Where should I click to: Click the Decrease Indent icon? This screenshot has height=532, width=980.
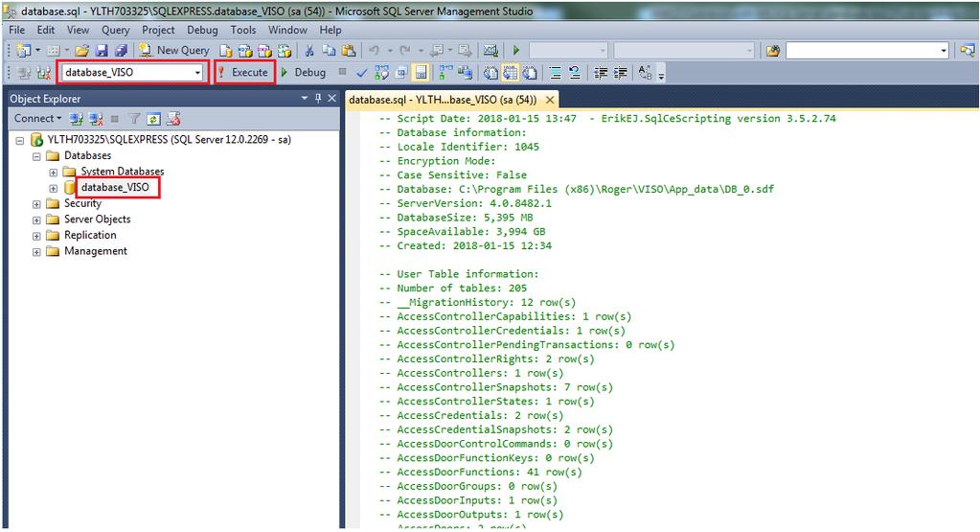[601, 73]
